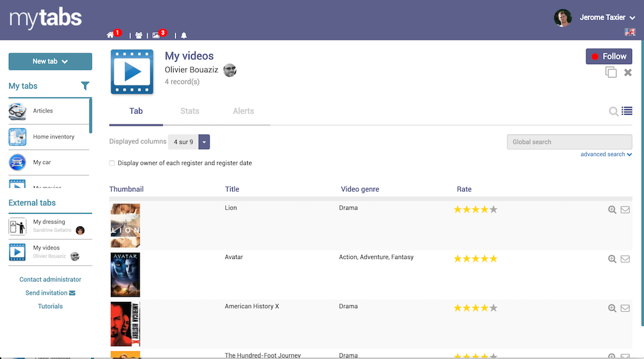Click the Follow button

click(x=609, y=57)
